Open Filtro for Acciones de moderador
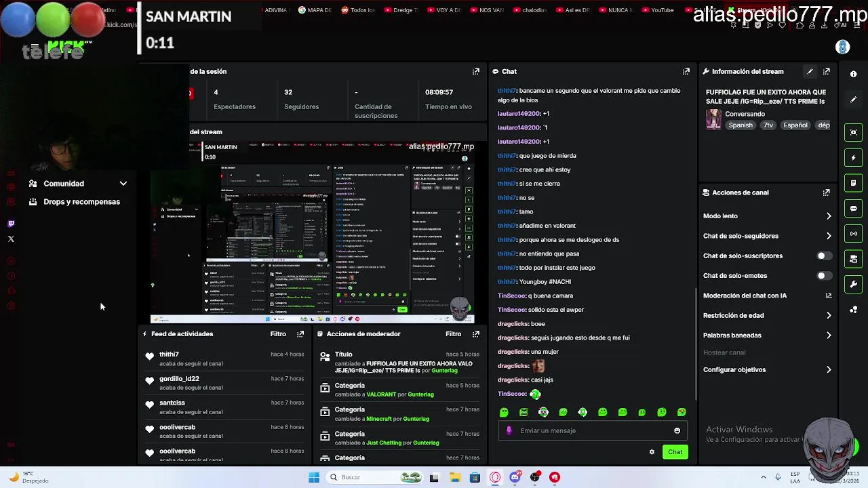868x488 pixels. [454, 333]
